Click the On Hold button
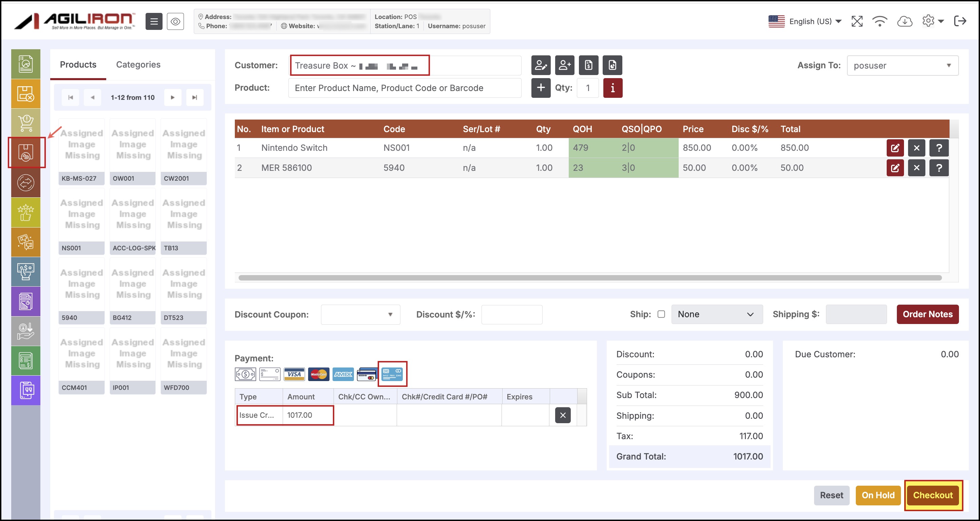This screenshot has height=521, width=980. coord(878,495)
